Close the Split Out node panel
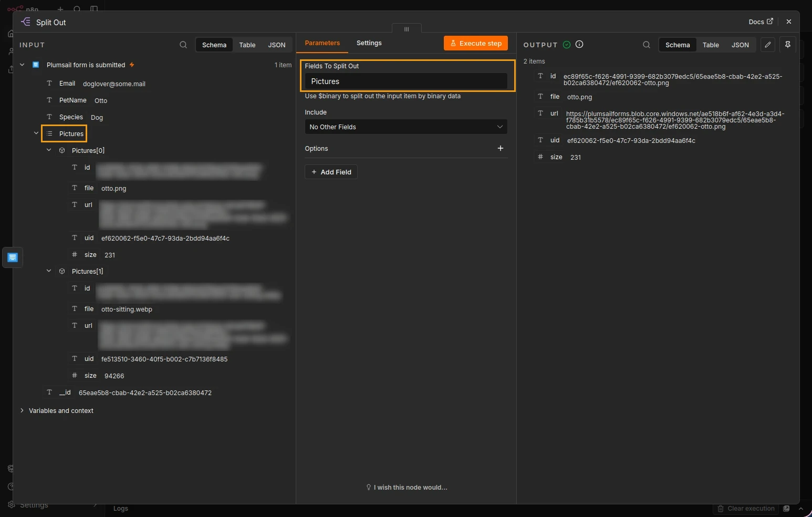The image size is (812, 517). coord(789,22)
